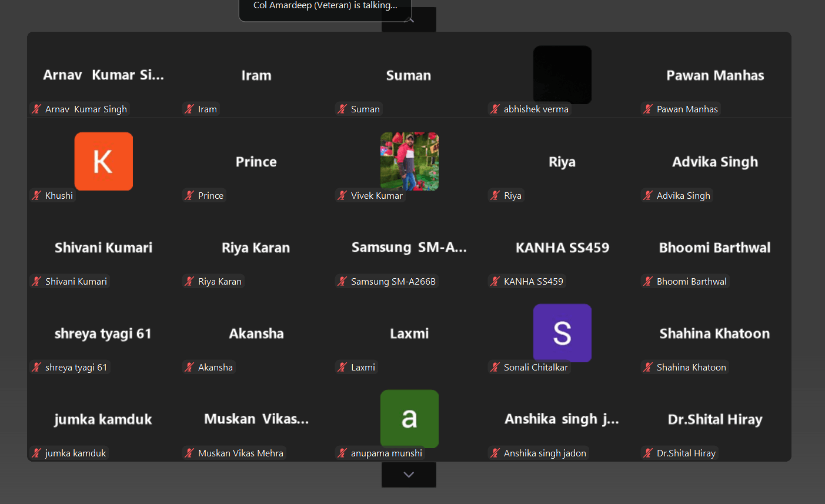Click the muted mic icon for Khushi
The image size is (825, 504).
[36, 195]
